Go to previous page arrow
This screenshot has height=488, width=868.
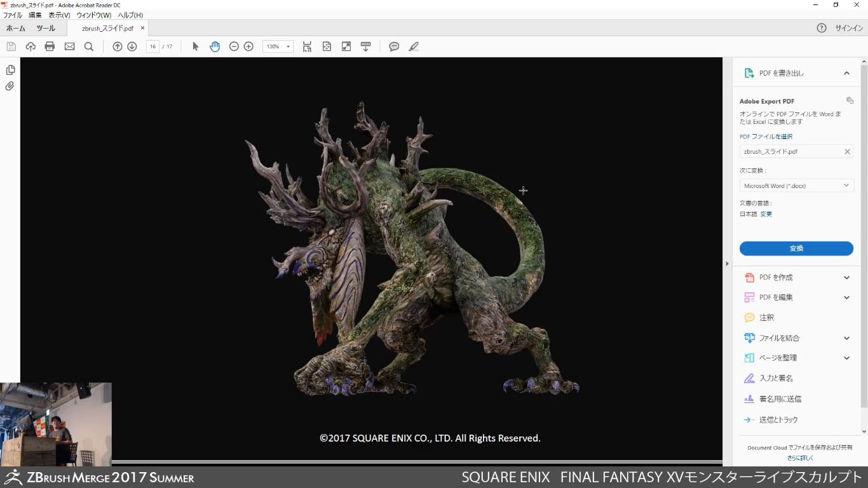click(x=117, y=46)
